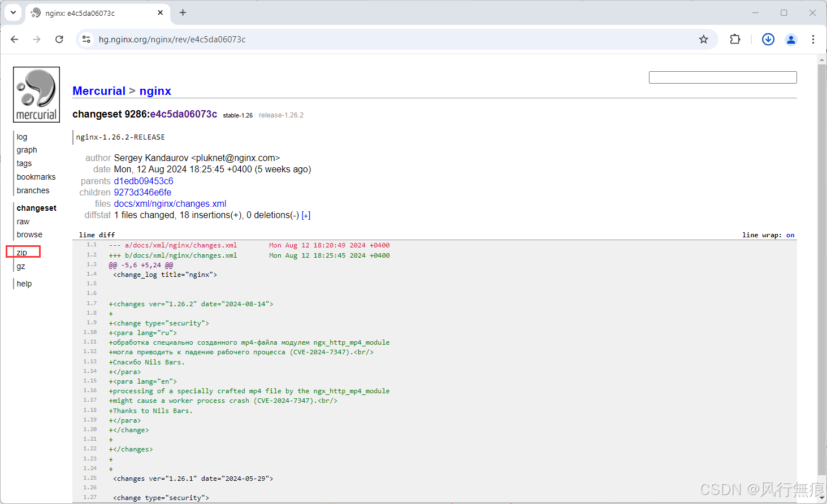Click the browser forward arrow
The width and height of the screenshot is (827, 504).
(x=37, y=39)
